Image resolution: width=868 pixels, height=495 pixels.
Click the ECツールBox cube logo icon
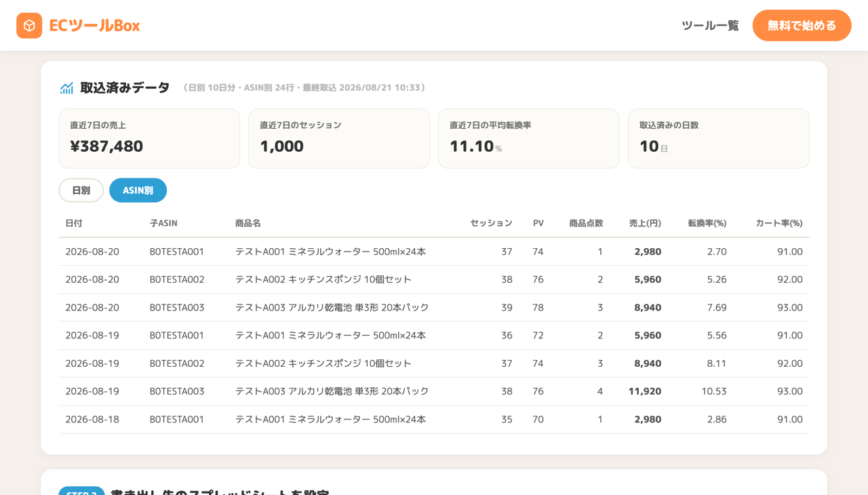29,26
